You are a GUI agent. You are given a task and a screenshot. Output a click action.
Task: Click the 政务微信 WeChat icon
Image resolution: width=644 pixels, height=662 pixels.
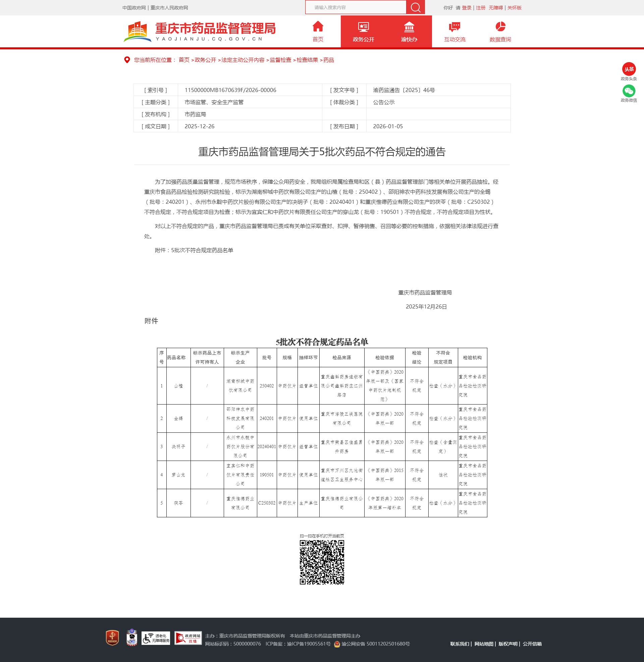pos(629,91)
